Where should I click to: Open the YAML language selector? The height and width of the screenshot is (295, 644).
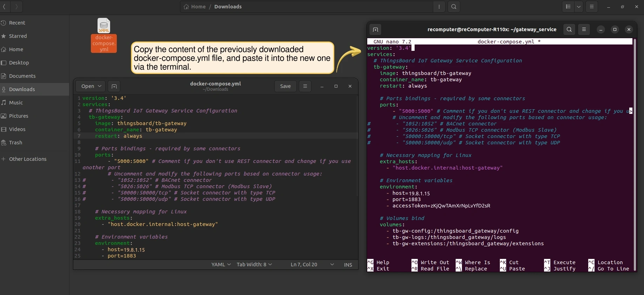(x=221, y=265)
